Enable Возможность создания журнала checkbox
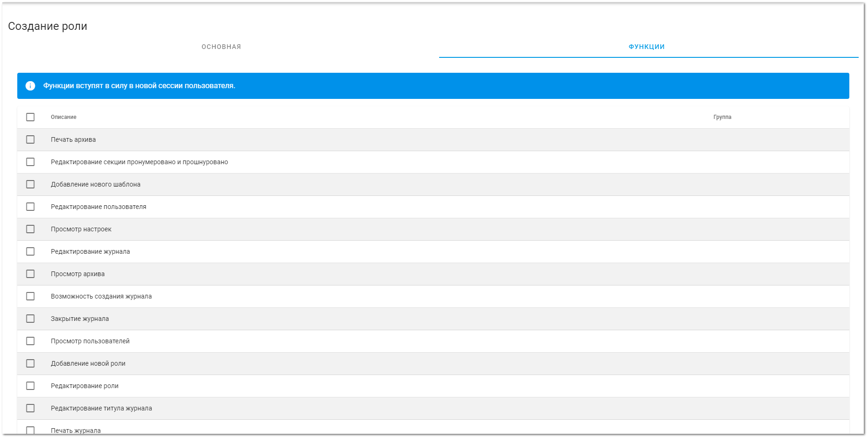 point(30,296)
